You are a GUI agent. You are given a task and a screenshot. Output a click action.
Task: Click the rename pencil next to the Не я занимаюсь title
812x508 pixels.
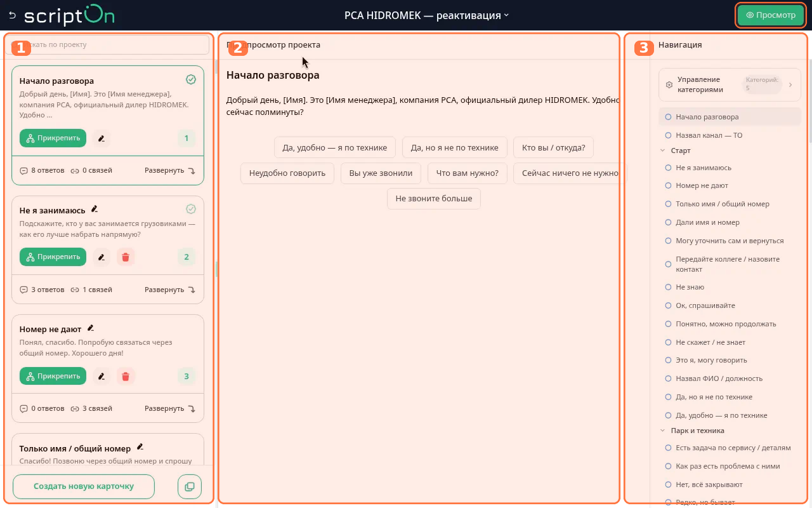point(95,209)
